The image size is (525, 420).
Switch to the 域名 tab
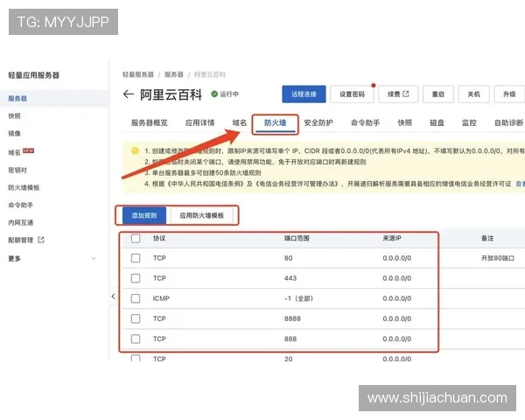240,122
